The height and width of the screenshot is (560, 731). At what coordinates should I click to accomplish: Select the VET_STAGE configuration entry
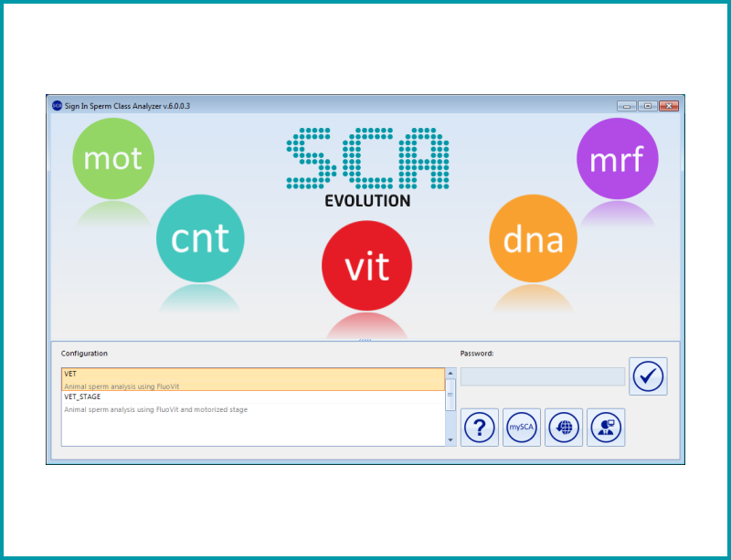tap(253, 403)
